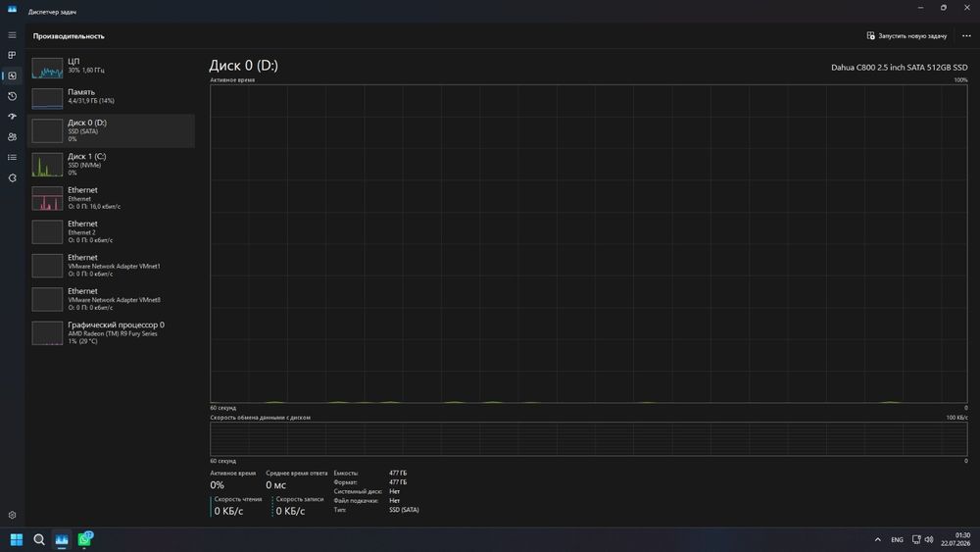Open the Windows Start menu
The width and height of the screenshot is (980, 552).
click(17, 539)
